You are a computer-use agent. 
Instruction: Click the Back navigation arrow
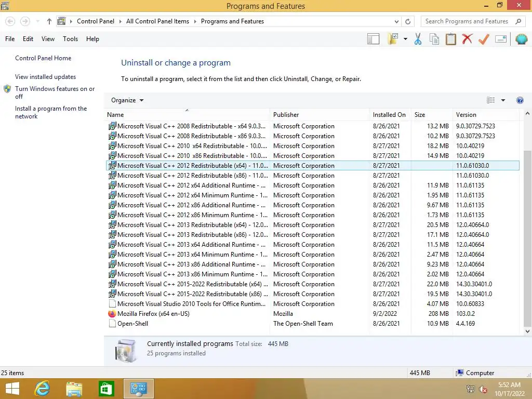(10, 21)
